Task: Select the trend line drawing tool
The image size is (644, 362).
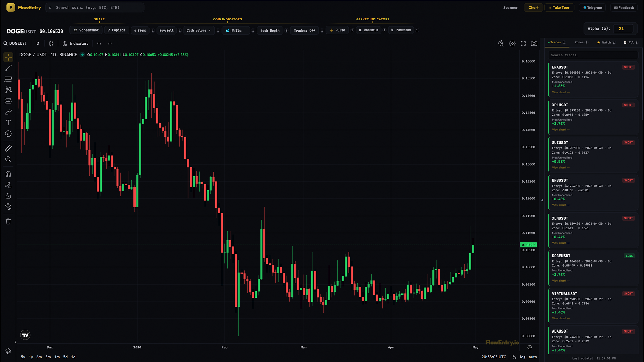Action: [8, 68]
